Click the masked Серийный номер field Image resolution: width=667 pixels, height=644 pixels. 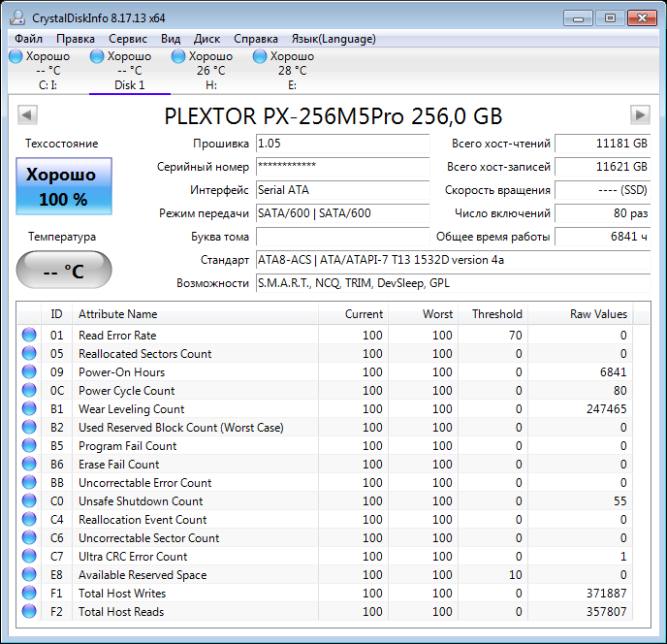(343, 167)
